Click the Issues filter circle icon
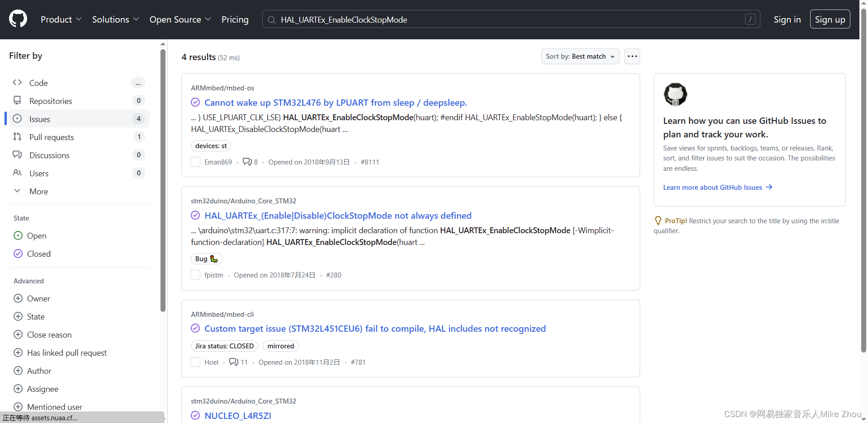The image size is (868, 423). click(17, 118)
